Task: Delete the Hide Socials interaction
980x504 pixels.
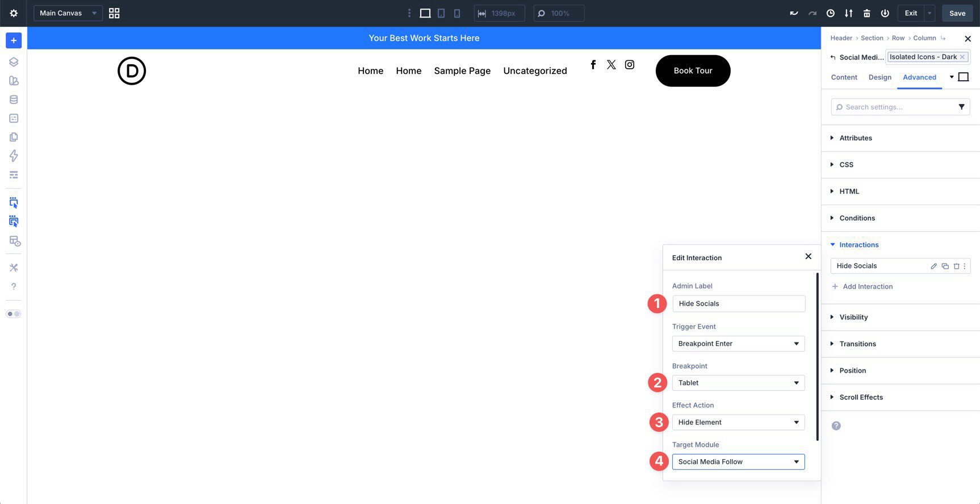Action: click(x=956, y=266)
